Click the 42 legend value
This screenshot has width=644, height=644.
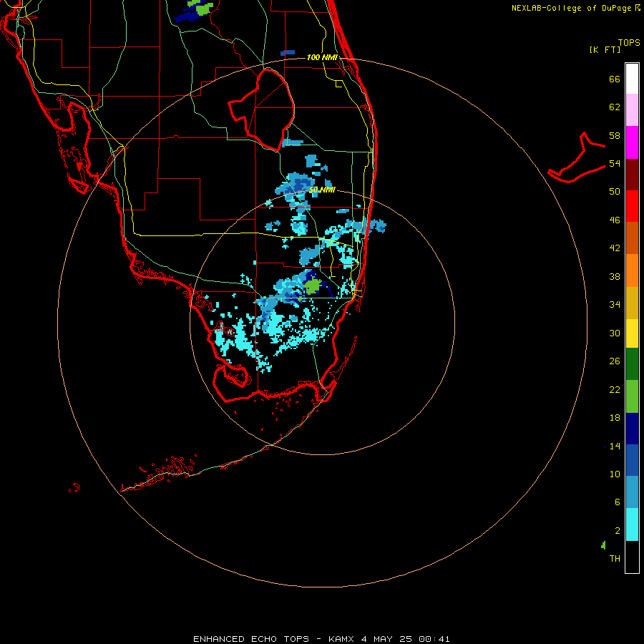click(615, 248)
